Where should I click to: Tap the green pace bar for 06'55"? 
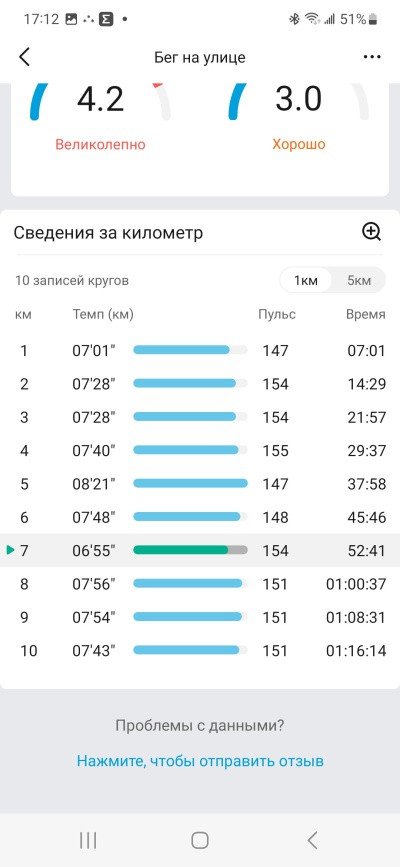click(x=190, y=550)
